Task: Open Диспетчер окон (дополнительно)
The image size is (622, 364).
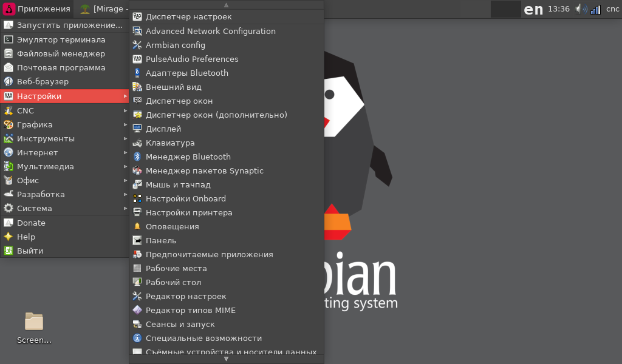Action: (227, 115)
